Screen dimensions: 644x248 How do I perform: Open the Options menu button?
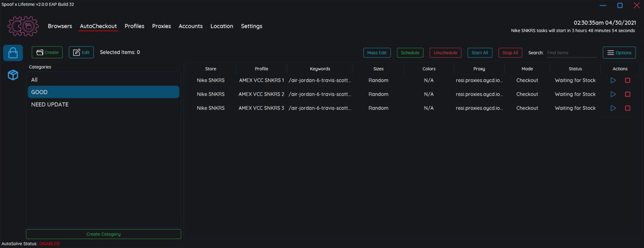619,52
